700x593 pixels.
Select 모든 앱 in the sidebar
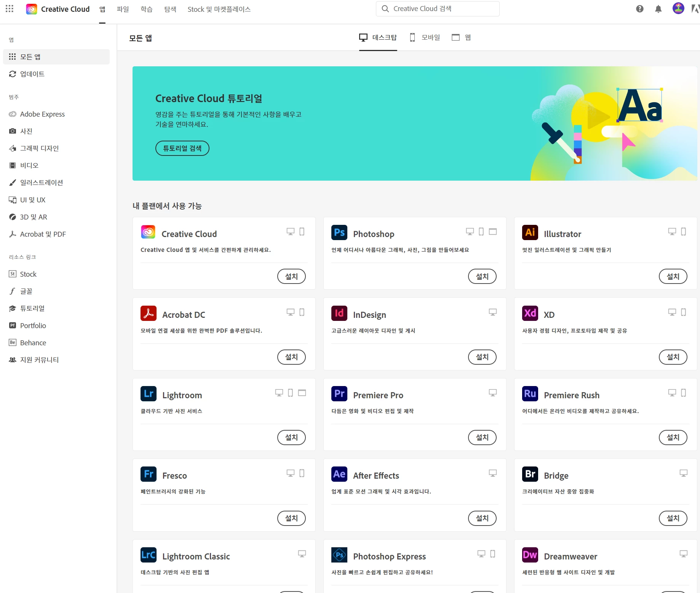(x=56, y=57)
